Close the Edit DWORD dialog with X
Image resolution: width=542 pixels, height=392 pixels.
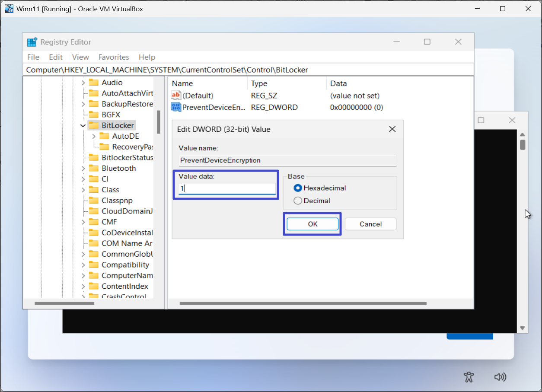pyautogui.click(x=392, y=129)
